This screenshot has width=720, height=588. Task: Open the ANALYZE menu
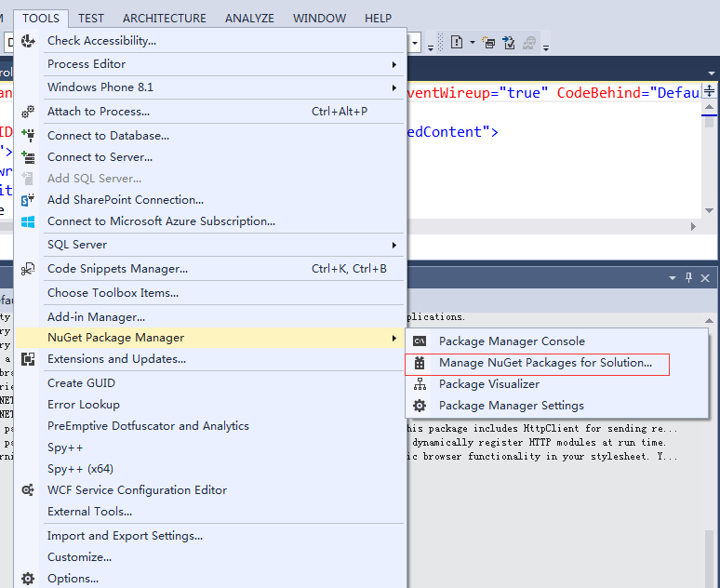249,19
